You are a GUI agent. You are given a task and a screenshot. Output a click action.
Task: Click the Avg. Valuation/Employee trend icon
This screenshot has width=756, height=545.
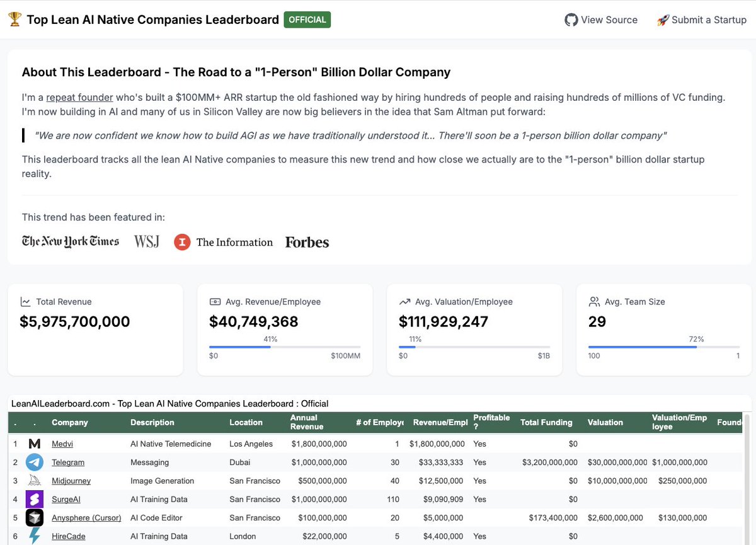pos(404,302)
